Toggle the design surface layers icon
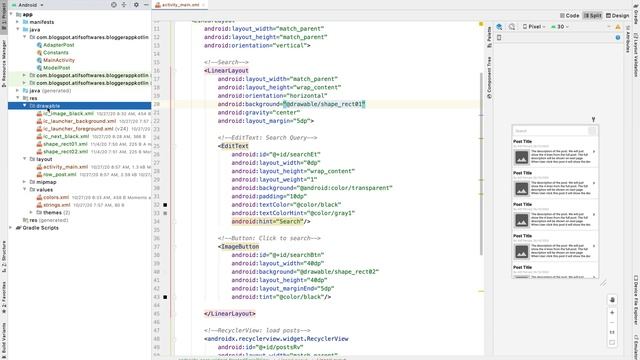This screenshot has height=360, width=640. point(499,27)
